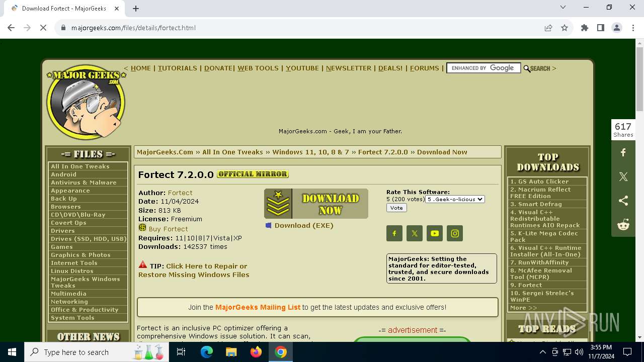Viewport: 644px width, 362px height.
Task: Open McAfee Removal Tool (MCPR) link
Action: [541, 274]
